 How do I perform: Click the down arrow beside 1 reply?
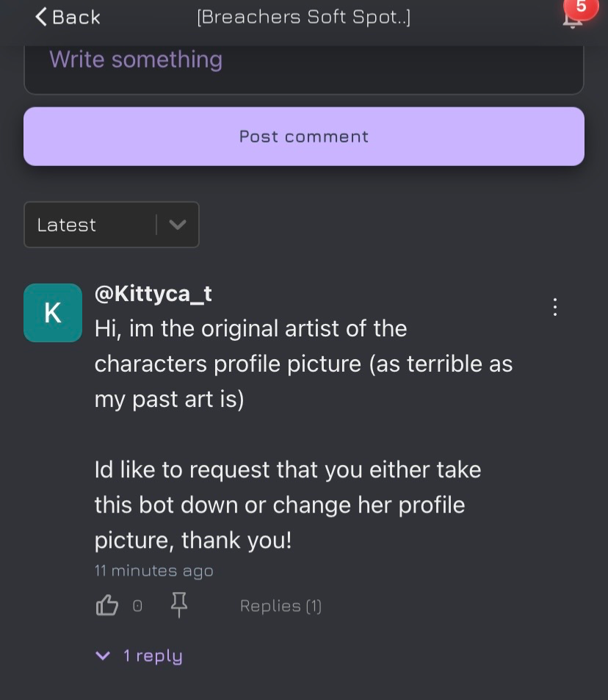102,656
